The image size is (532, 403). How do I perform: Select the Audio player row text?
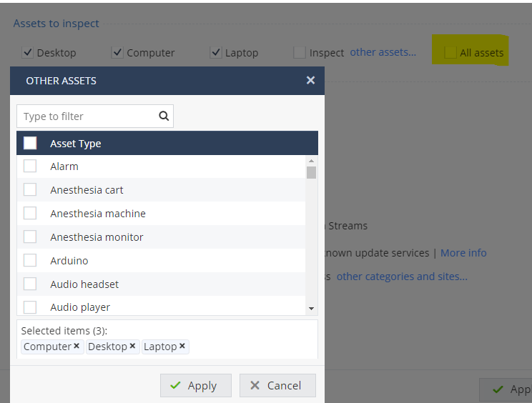tap(80, 307)
